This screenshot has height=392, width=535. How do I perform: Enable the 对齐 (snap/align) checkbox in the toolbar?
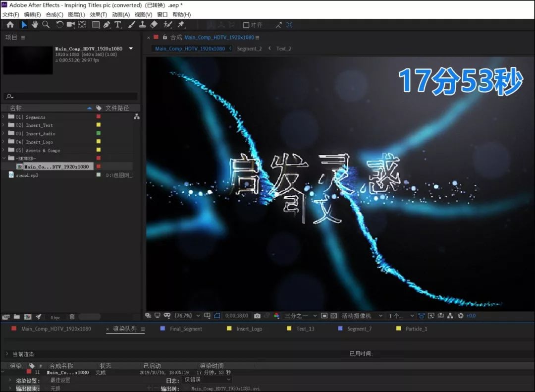(245, 25)
